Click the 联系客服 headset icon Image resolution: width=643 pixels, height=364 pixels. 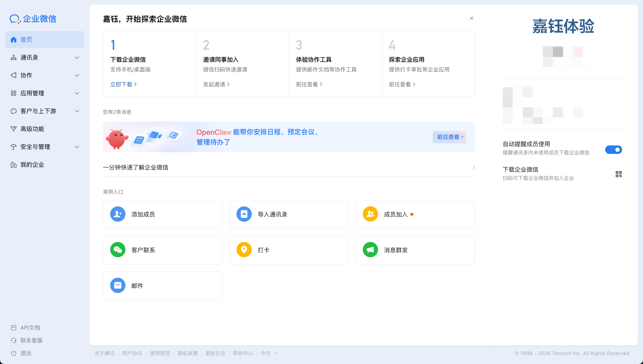(14, 340)
